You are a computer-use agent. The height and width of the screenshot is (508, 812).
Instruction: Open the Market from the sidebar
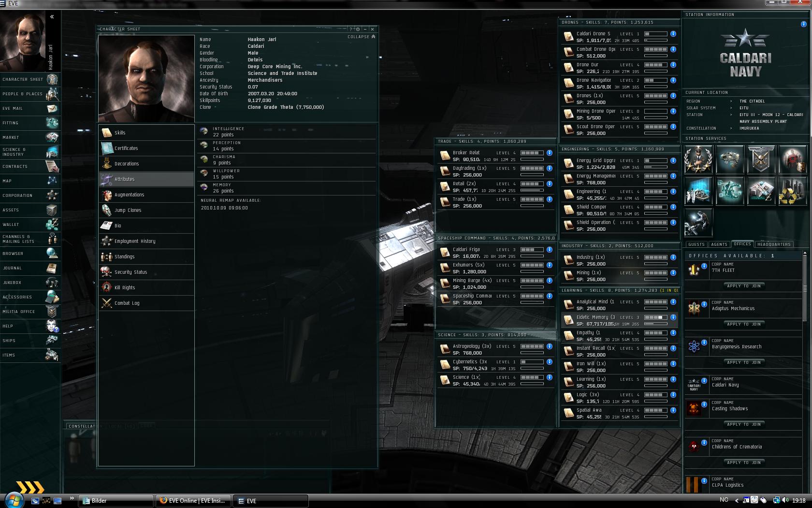30,137
